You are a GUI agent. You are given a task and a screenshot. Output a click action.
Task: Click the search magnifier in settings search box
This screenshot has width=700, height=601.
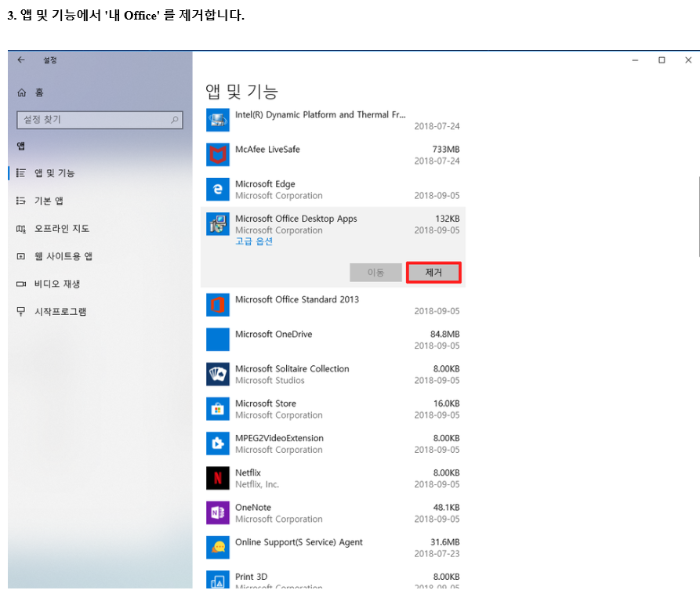175,120
